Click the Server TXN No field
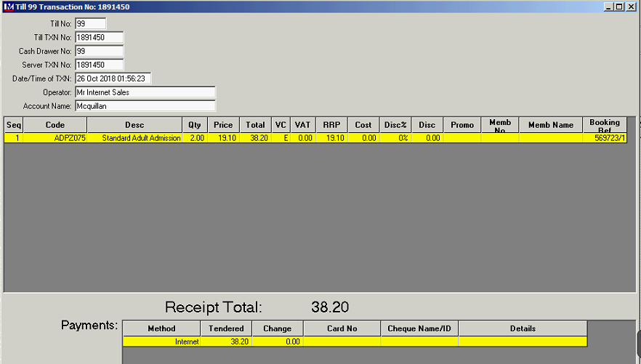This screenshot has height=364, width=641. 100,65
